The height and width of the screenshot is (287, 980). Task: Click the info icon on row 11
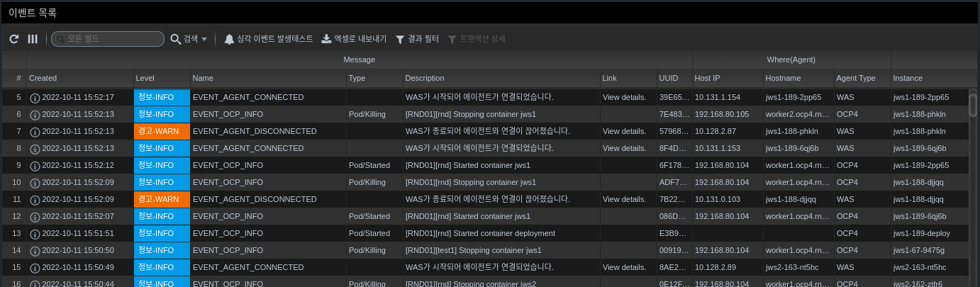pos(35,199)
